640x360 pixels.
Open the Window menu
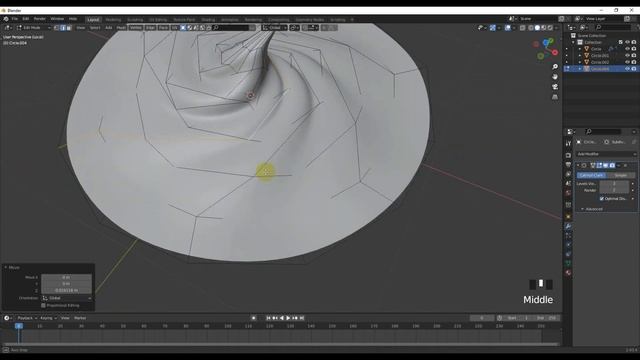pyautogui.click(x=57, y=19)
